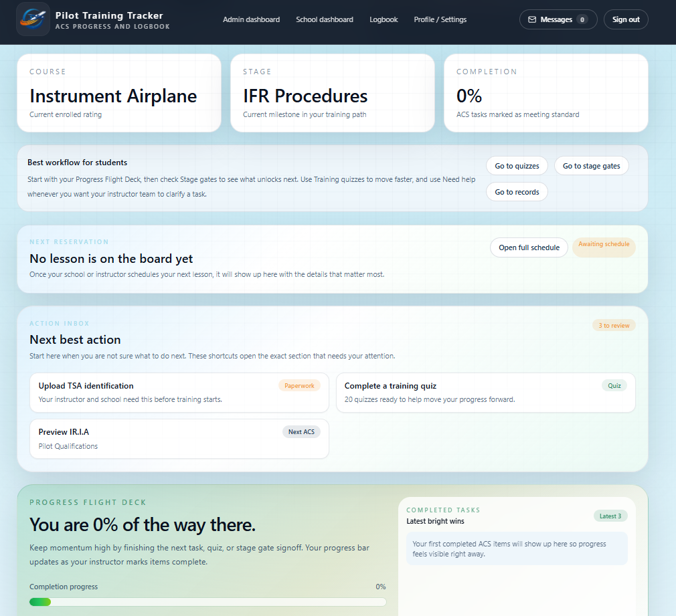Click the Next ACS tag
Viewport: 676px width, 616px height.
(301, 432)
